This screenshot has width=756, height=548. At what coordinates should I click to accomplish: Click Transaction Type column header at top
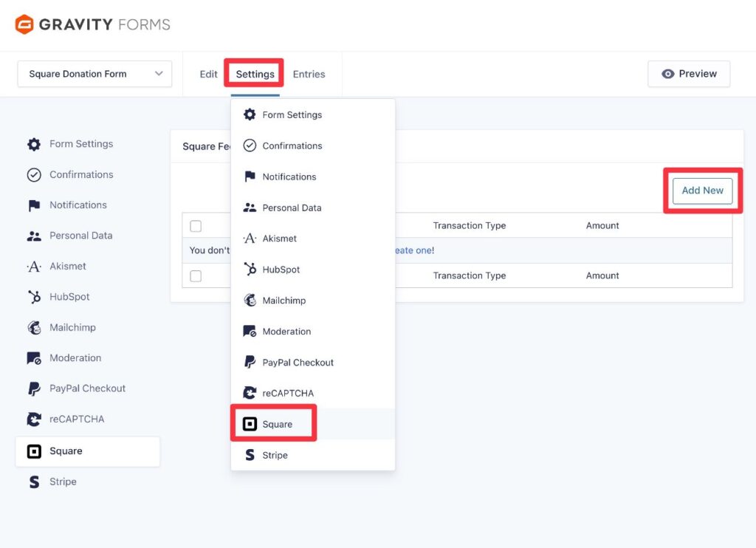click(x=469, y=226)
